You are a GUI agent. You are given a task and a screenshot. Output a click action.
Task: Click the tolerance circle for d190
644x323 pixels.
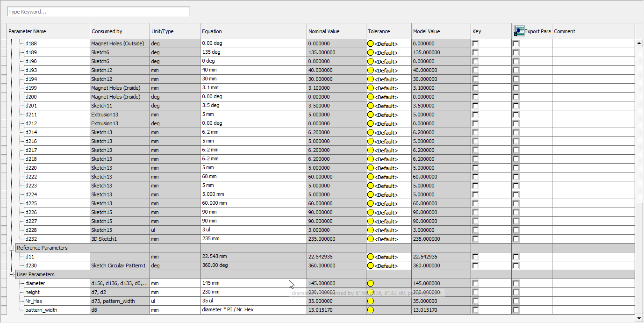click(x=371, y=61)
